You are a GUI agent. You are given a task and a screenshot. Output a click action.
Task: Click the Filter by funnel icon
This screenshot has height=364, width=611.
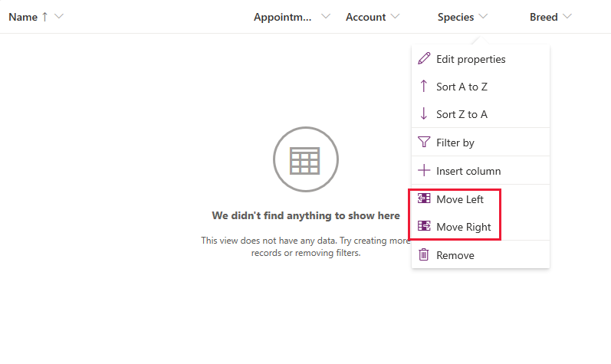click(424, 143)
